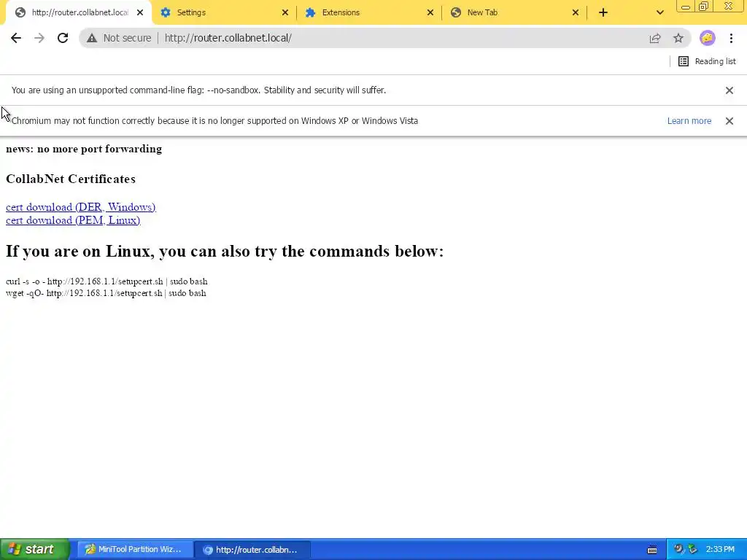Minimize the Chromium window
Screen dimensions: 747x560
[x=686, y=6]
